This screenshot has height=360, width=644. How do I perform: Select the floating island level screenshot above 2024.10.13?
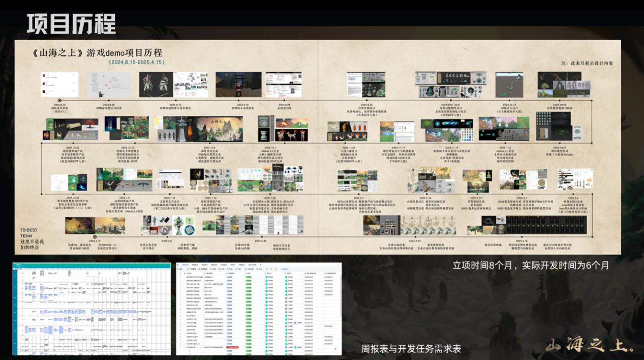point(509,84)
